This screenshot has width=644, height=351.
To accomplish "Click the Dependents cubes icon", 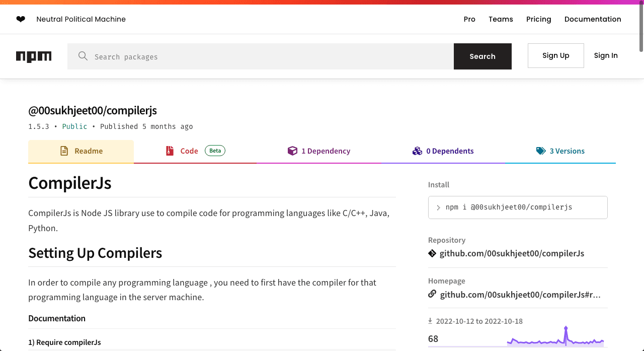I will tap(417, 151).
